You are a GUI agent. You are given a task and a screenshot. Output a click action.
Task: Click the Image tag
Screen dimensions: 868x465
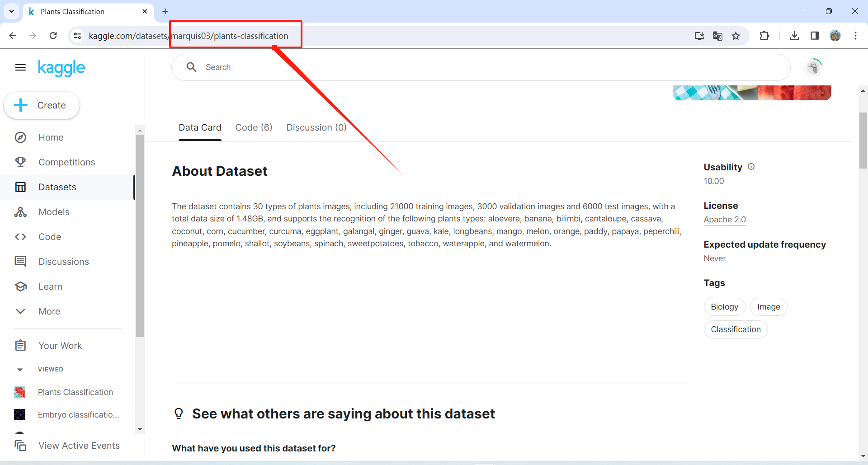[769, 307]
